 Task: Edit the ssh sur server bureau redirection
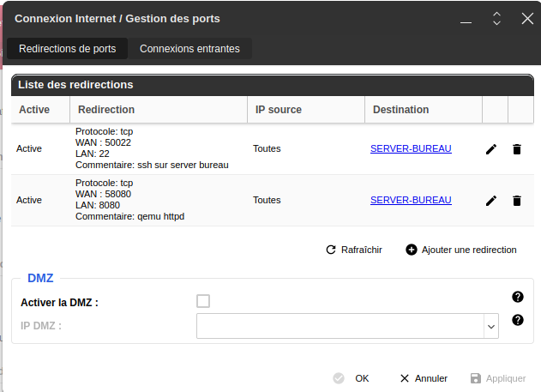tap(491, 149)
